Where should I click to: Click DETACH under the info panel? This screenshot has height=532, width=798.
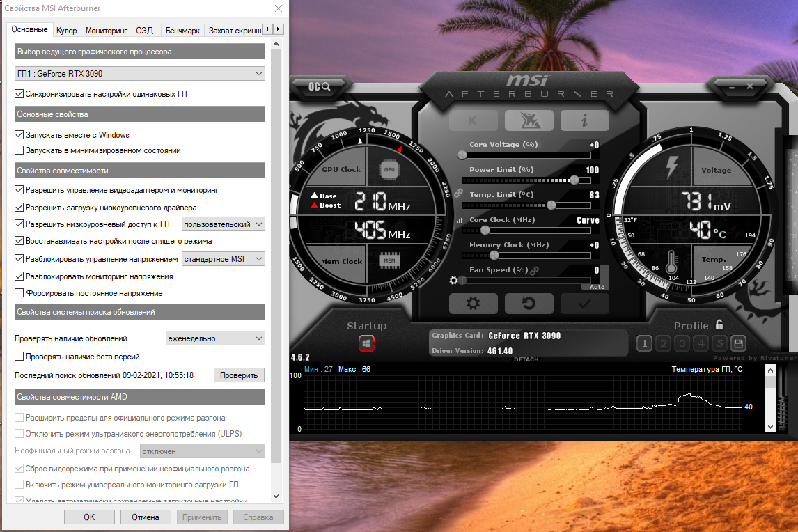[526, 359]
